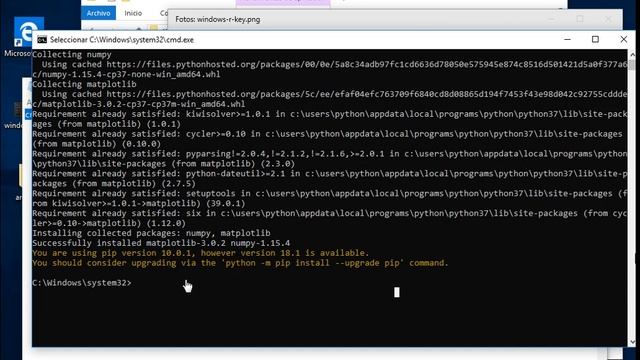Click the numpy-1.15.4-cp37 whl filename line
The height and width of the screenshot is (360, 640).
pos(127,74)
